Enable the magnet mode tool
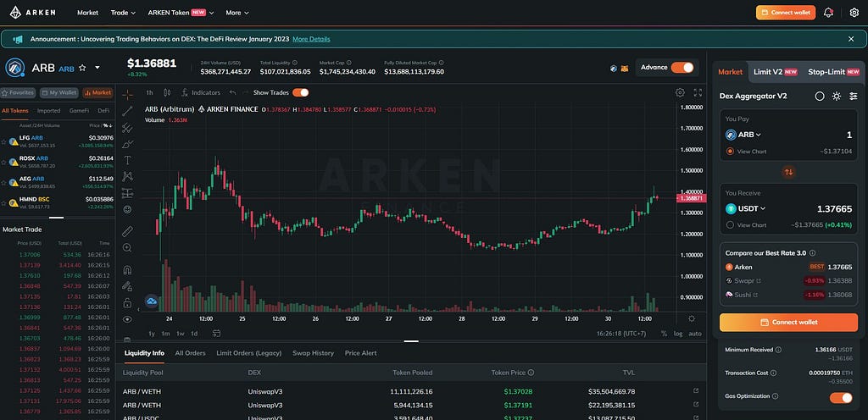The width and height of the screenshot is (868, 420). [127, 269]
